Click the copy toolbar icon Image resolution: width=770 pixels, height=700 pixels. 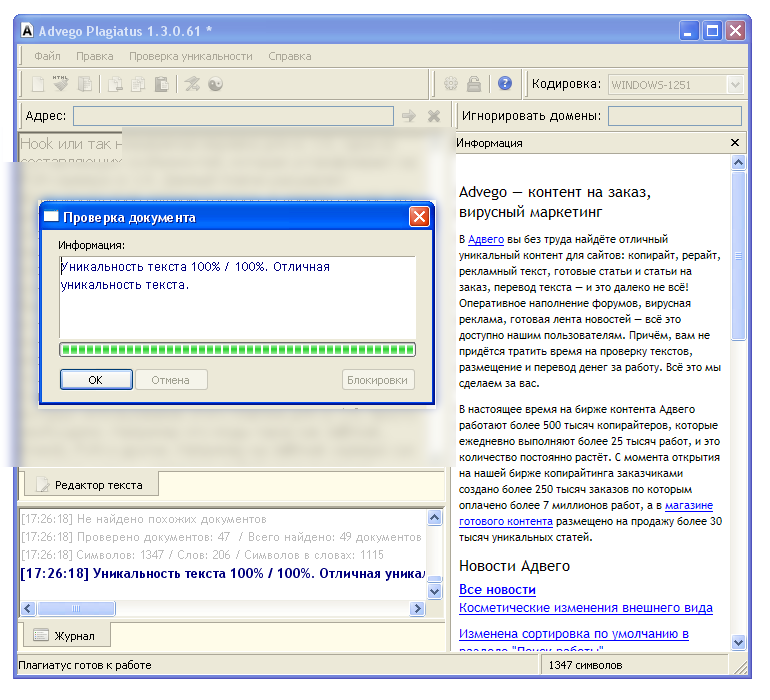pos(138,84)
